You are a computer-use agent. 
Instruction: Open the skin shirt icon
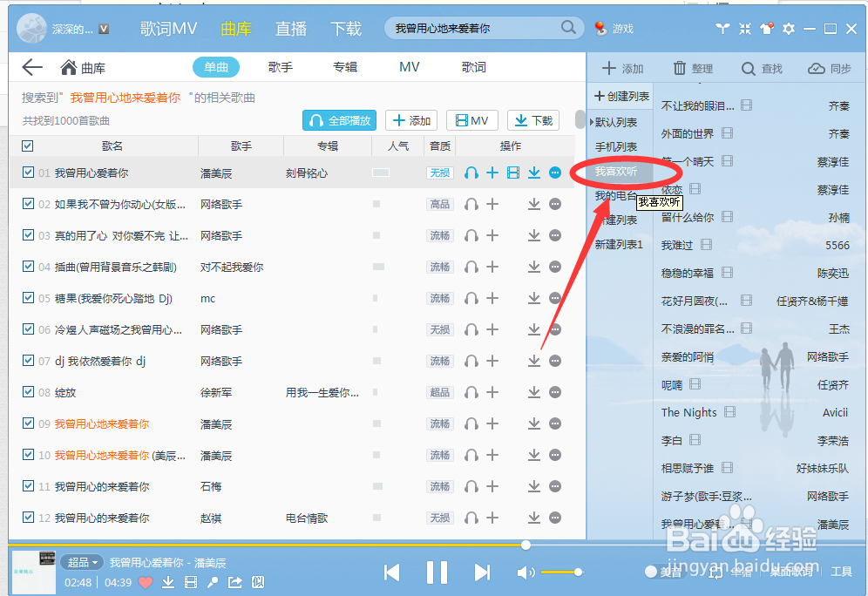click(x=767, y=28)
